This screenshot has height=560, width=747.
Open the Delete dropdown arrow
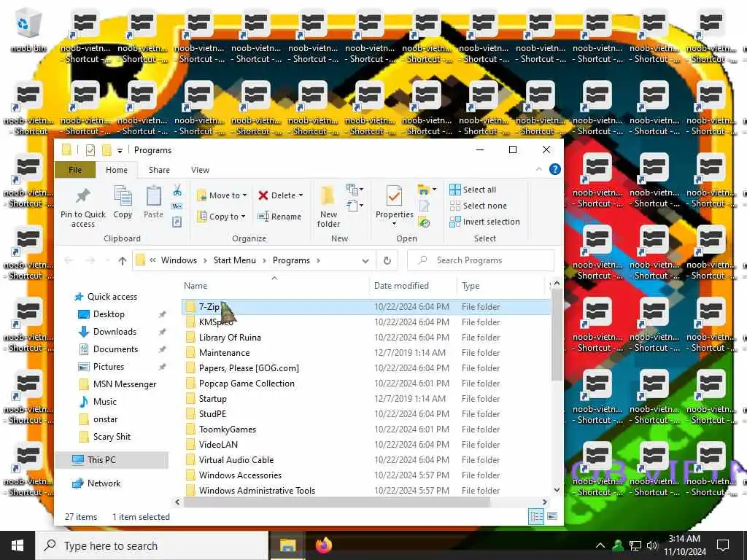[301, 195]
